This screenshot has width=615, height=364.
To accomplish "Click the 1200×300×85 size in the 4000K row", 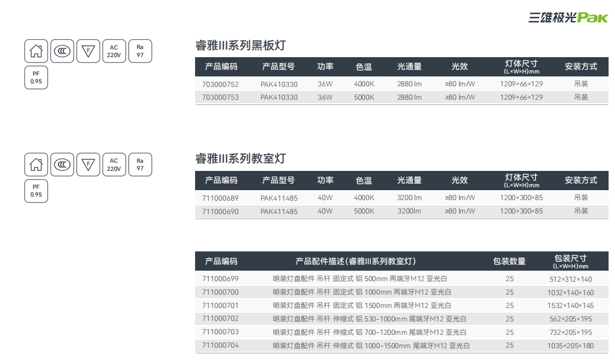I will [521, 198].
